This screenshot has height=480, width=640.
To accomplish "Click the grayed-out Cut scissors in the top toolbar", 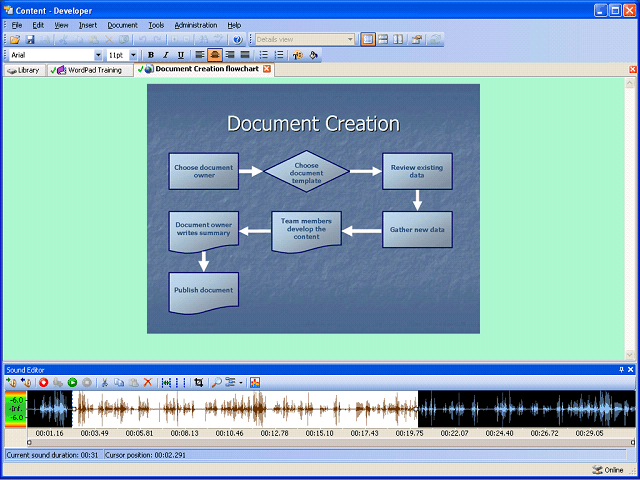I will pyautogui.click(x=63, y=40).
